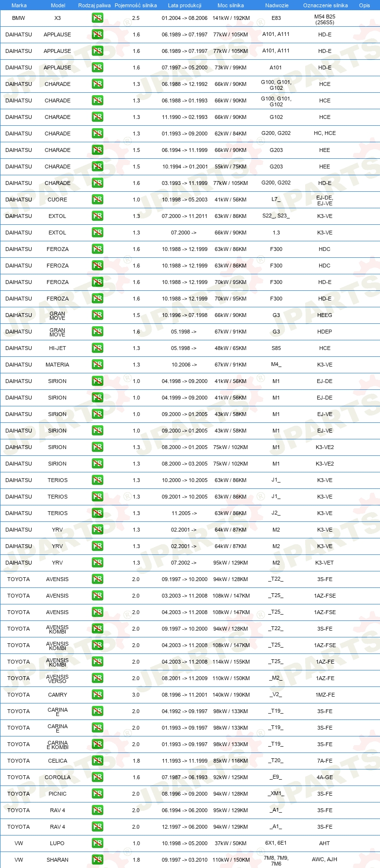Select the body code E83
Screen dimensions: 380x868
pos(276,18)
